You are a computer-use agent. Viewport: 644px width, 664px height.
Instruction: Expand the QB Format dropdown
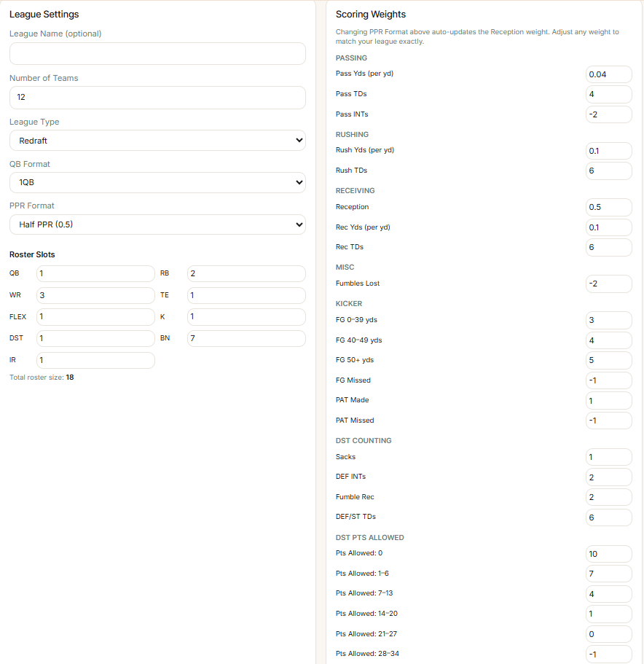click(x=157, y=182)
